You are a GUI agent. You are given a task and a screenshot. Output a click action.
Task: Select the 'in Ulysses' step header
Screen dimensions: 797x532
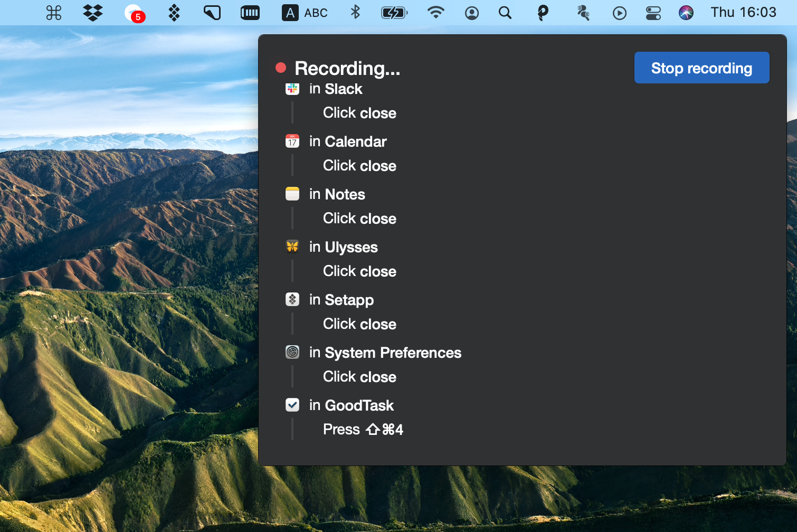344,247
